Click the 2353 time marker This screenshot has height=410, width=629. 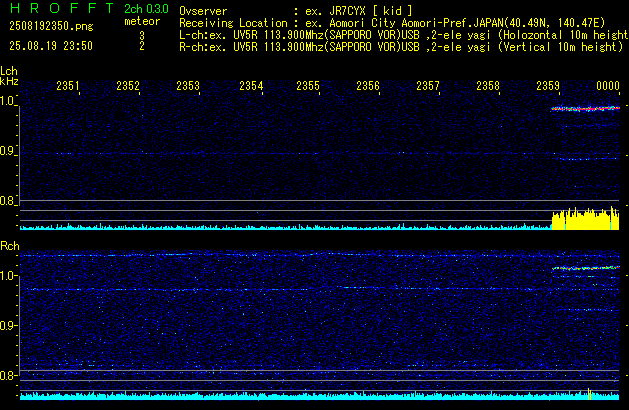188,86
